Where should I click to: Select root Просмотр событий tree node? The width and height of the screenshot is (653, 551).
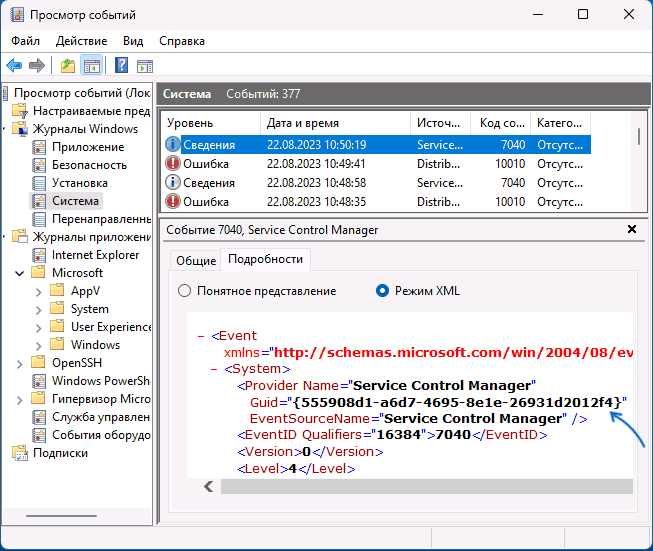click(x=82, y=92)
